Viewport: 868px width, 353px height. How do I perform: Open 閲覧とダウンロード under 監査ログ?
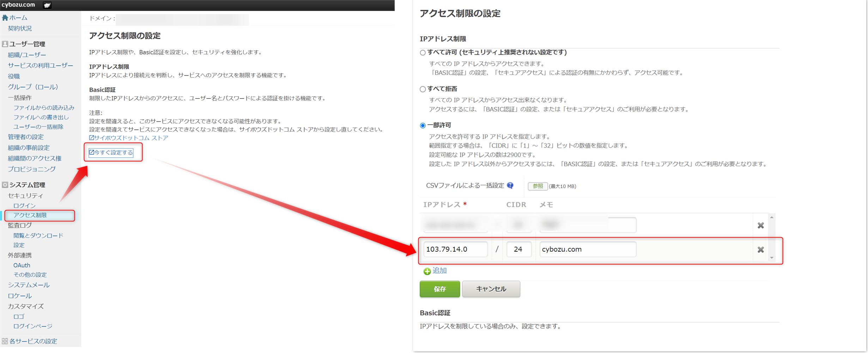(38, 235)
